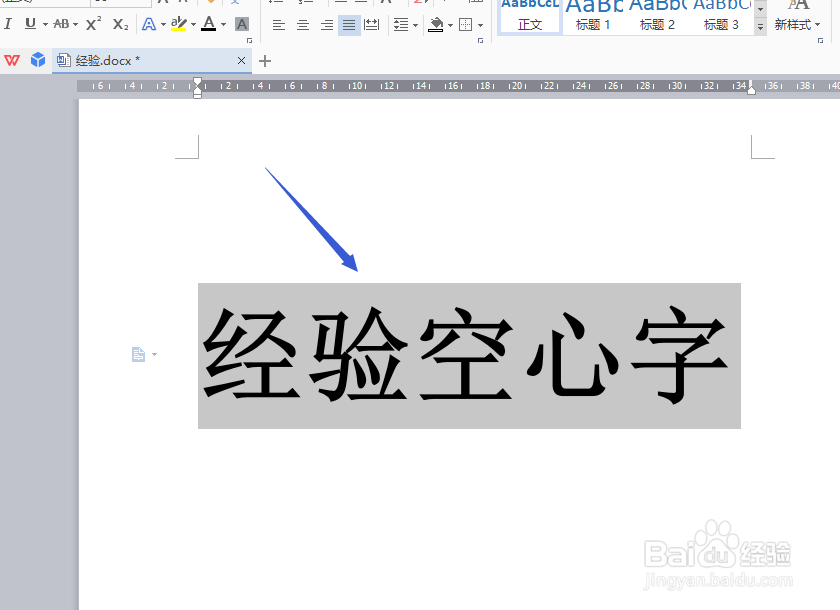Select the W sidebar icon
Viewport: 840px width, 610px height.
[x=11, y=60]
